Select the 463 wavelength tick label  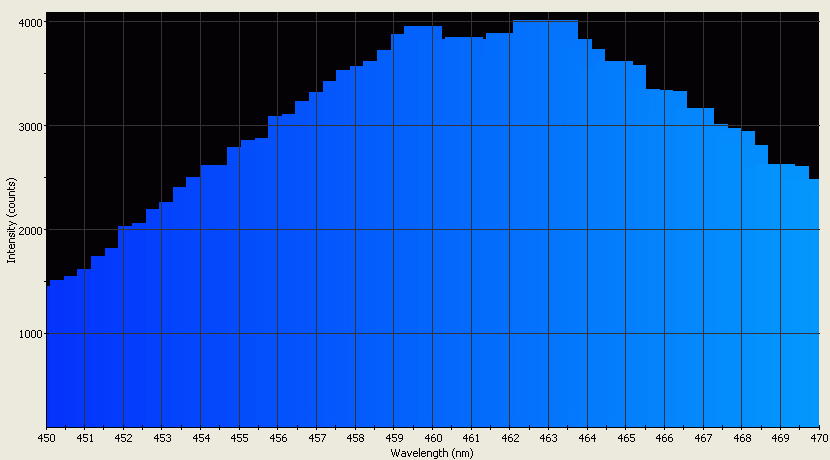[548, 438]
